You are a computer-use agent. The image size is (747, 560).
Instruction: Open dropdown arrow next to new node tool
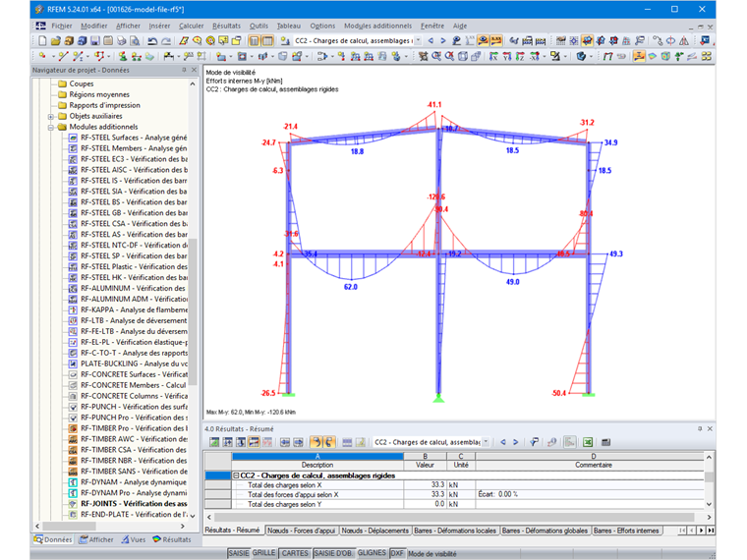click(x=53, y=56)
